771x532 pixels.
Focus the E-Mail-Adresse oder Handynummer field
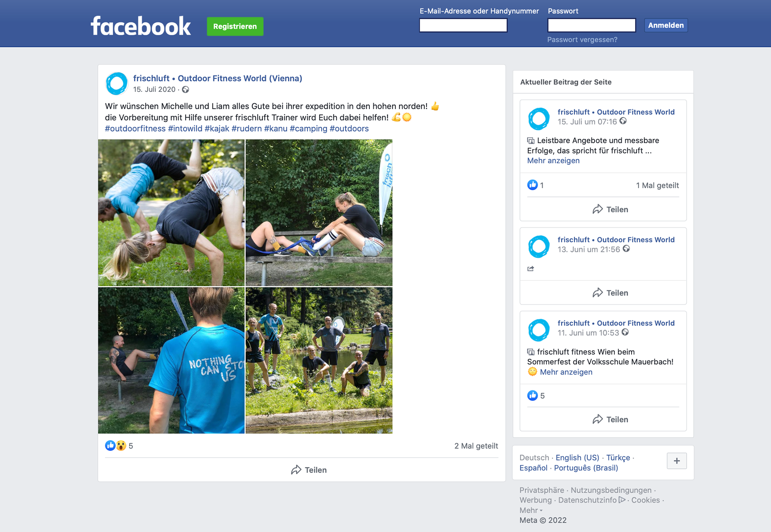463,25
